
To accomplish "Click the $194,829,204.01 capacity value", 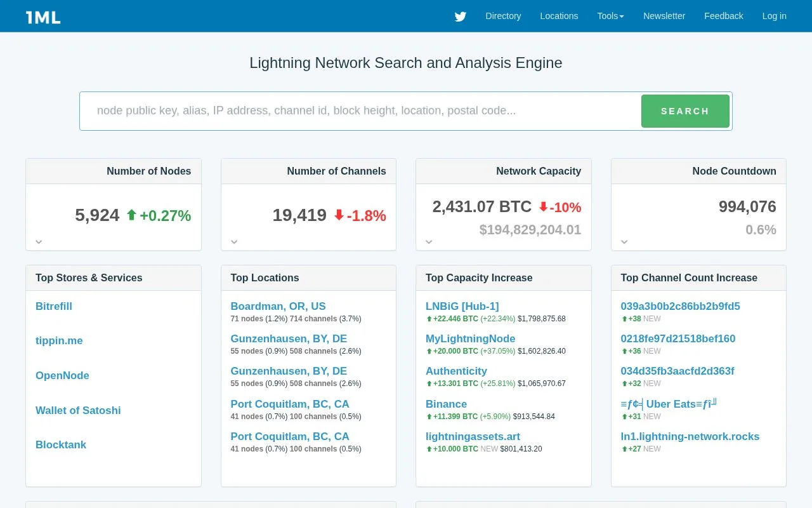I will (x=530, y=229).
